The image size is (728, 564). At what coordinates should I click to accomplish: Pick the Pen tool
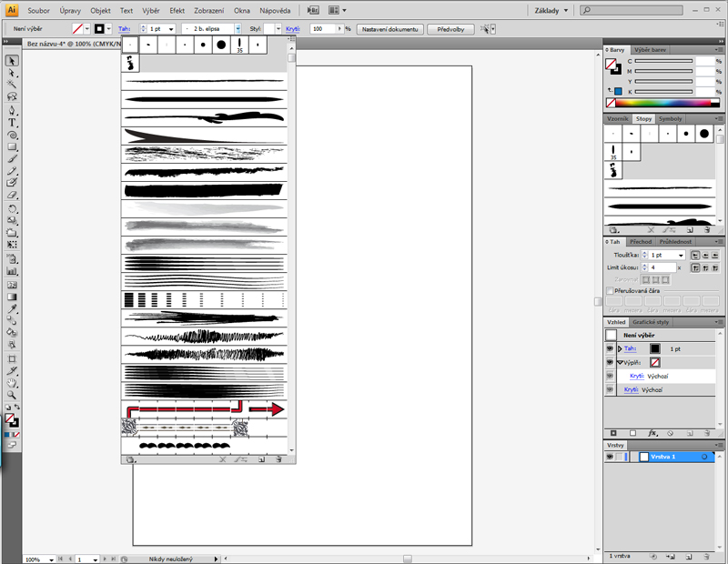pos(13,110)
